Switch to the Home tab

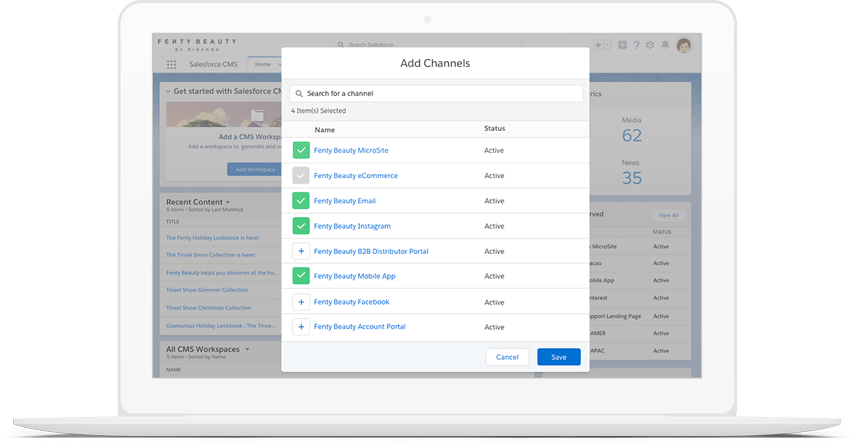point(263,64)
